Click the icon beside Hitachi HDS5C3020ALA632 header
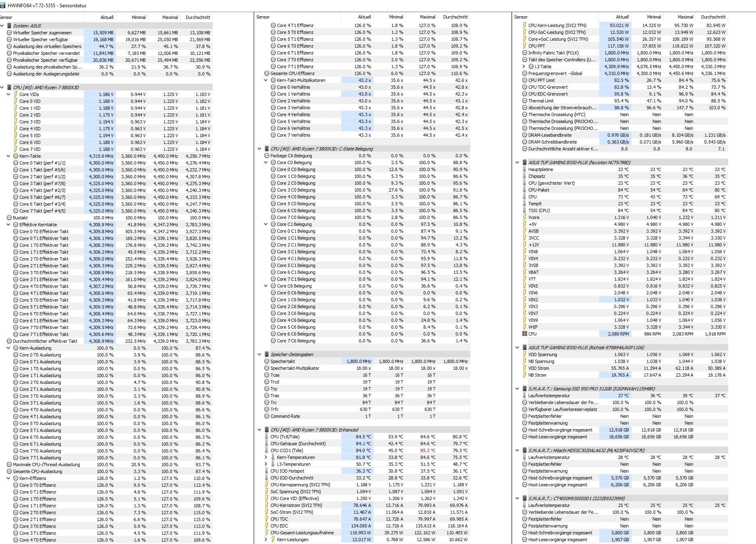Viewport: 756px width, 544px height. pyautogui.click(x=525, y=450)
